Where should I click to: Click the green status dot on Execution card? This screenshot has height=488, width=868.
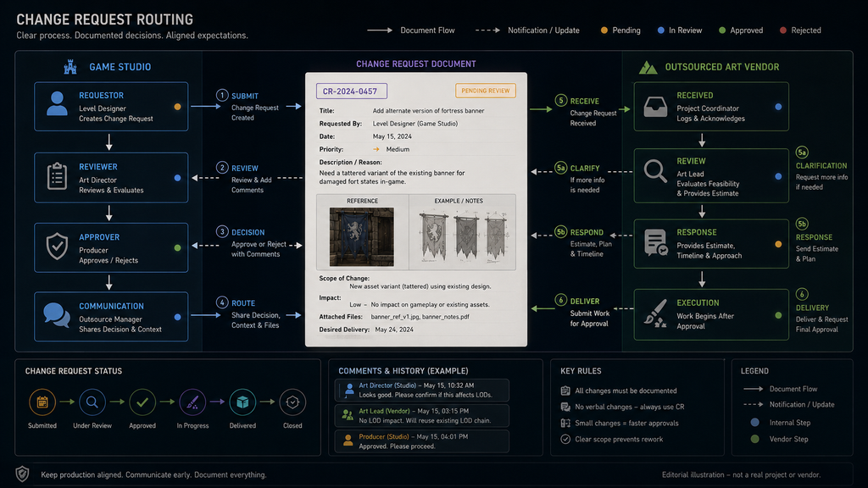click(x=778, y=315)
